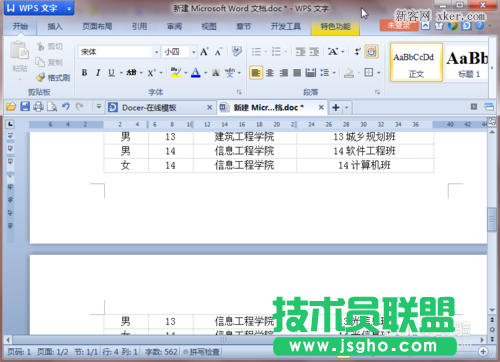Click the Print quick-access icon
Image resolution: width=500 pixels, height=362 pixels.
(x=38, y=107)
